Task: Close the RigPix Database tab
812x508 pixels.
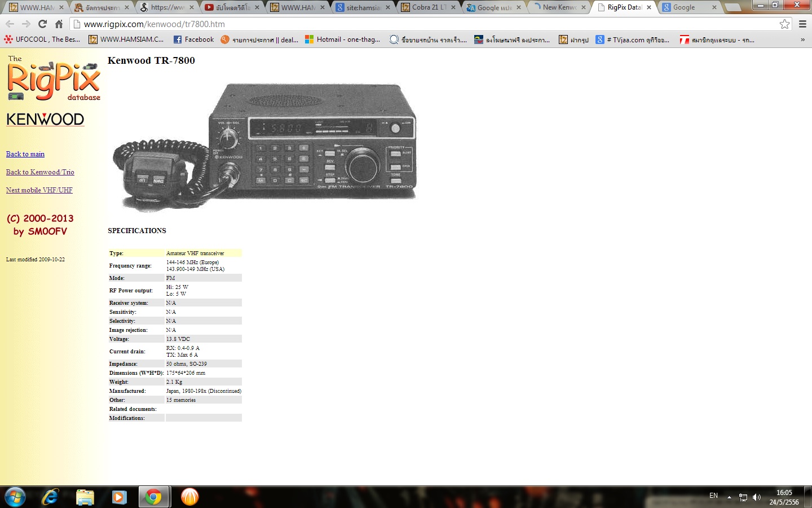Action: (649, 7)
